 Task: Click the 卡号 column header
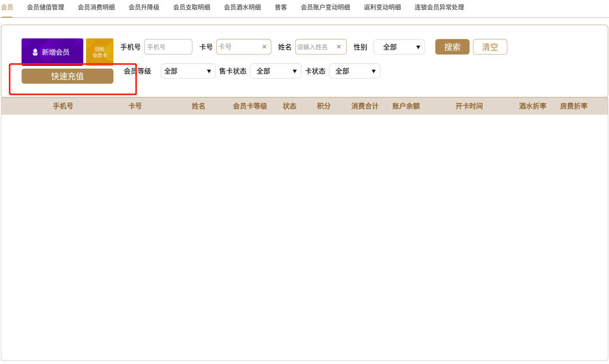pyautogui.click(x=135, y=106)
